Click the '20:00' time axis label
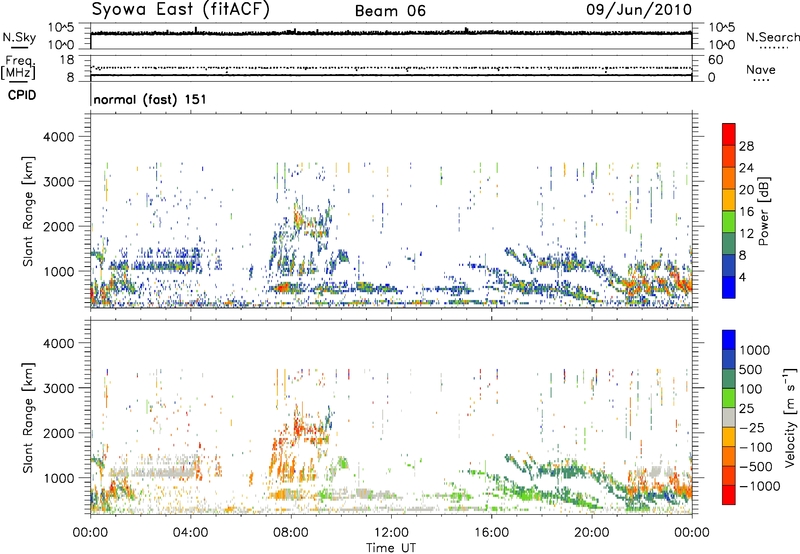 592,533
